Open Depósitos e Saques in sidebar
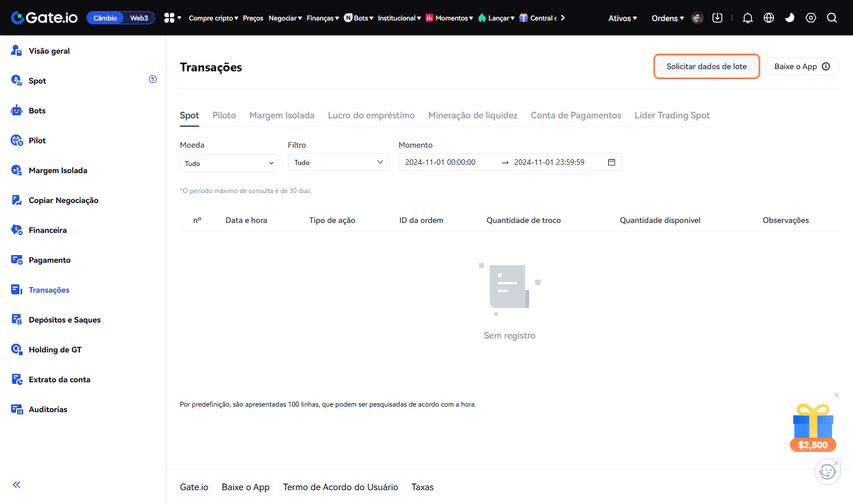Viewport: 853px width, 504px height. (x=65, y=320)
